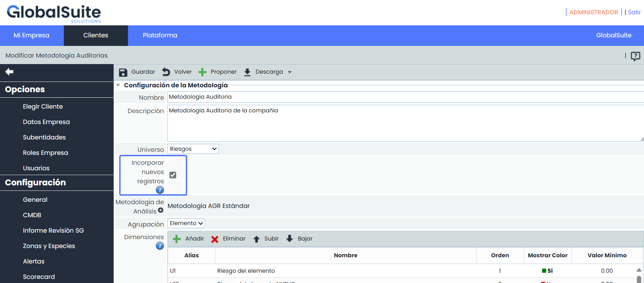Click the help icon in page header
644x283 pixels.
tap(635, 56)
